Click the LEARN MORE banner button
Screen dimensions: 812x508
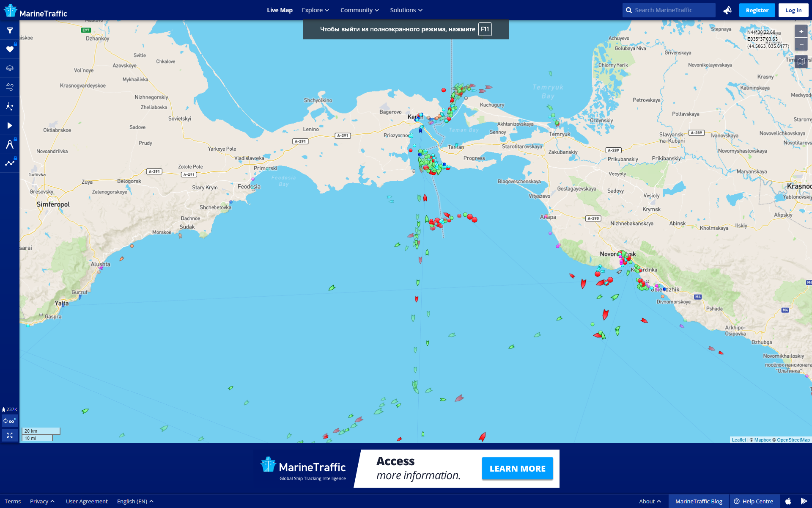pos(517,469)
